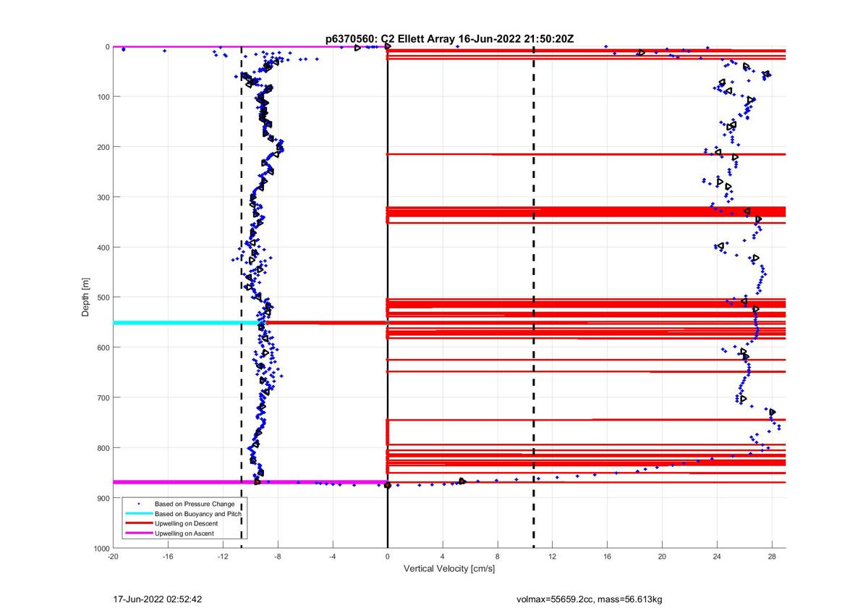This screenshot has width=868, height=616.
Task: Click depth tick label 100
Action: pyautogui.click(x=103, y=97)
